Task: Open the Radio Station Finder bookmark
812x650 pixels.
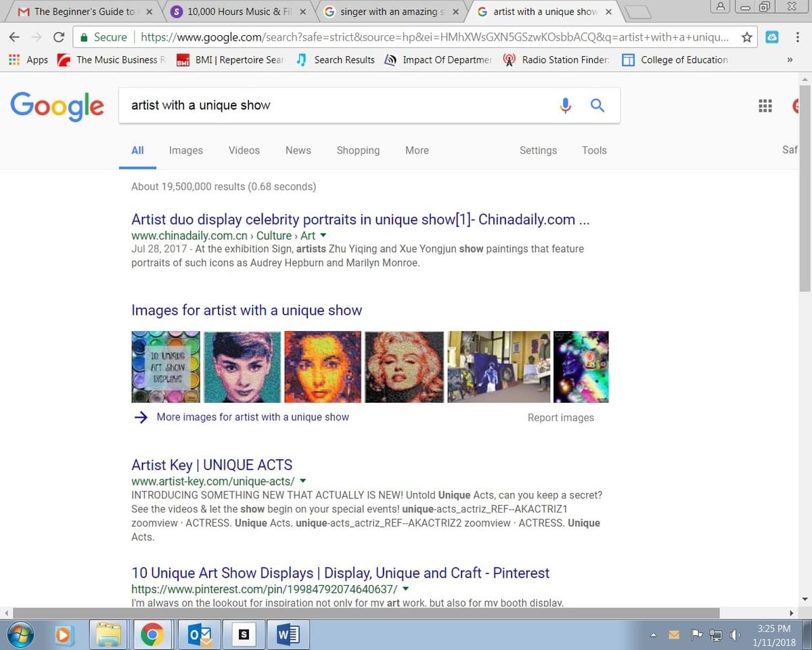Action: point(557,60)
